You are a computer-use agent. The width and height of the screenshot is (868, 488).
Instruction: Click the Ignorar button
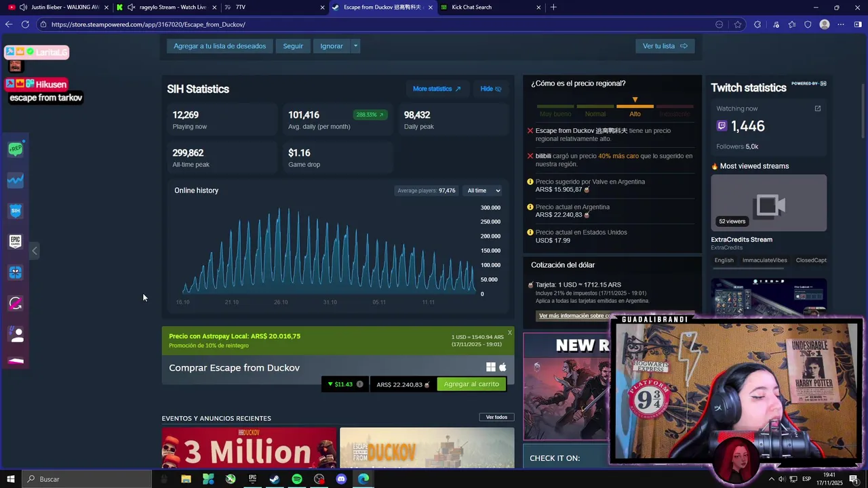point(332,46)
